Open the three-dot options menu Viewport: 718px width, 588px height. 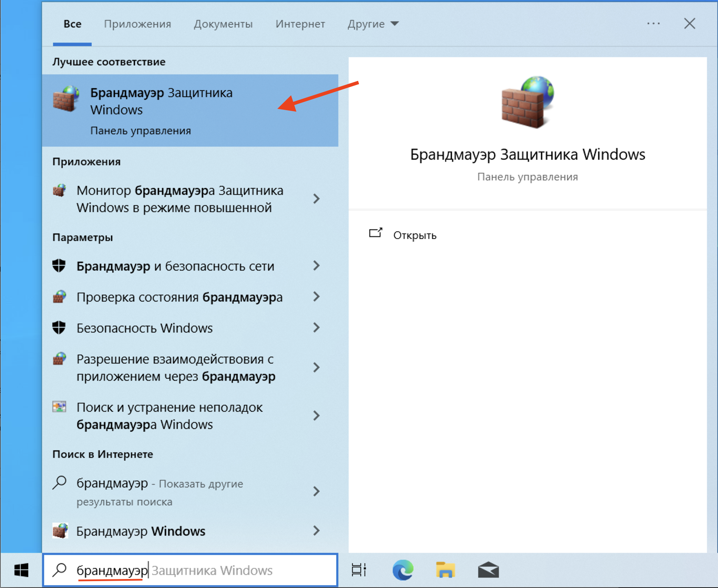tap(653, 23)
